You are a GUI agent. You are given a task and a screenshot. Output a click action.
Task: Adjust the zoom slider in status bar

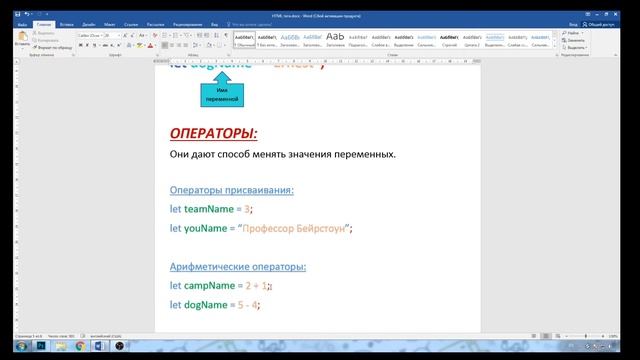tap(585, 336)
